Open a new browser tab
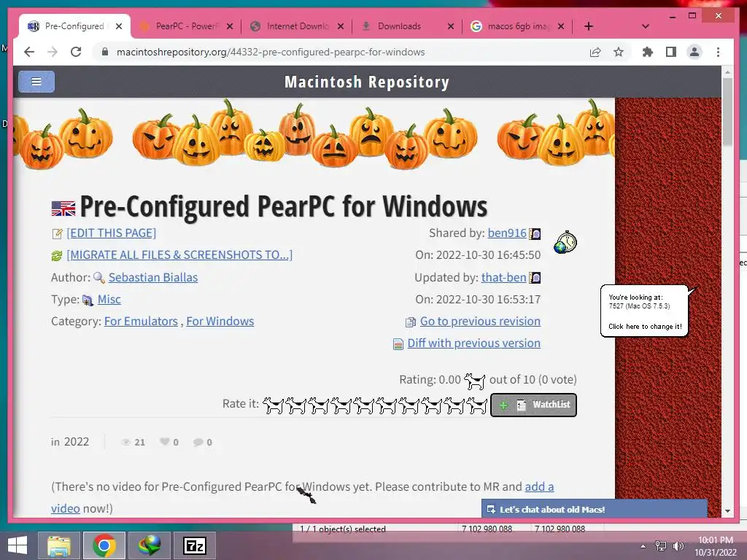This screenshot has width=747, height=560. coord(589,26)
